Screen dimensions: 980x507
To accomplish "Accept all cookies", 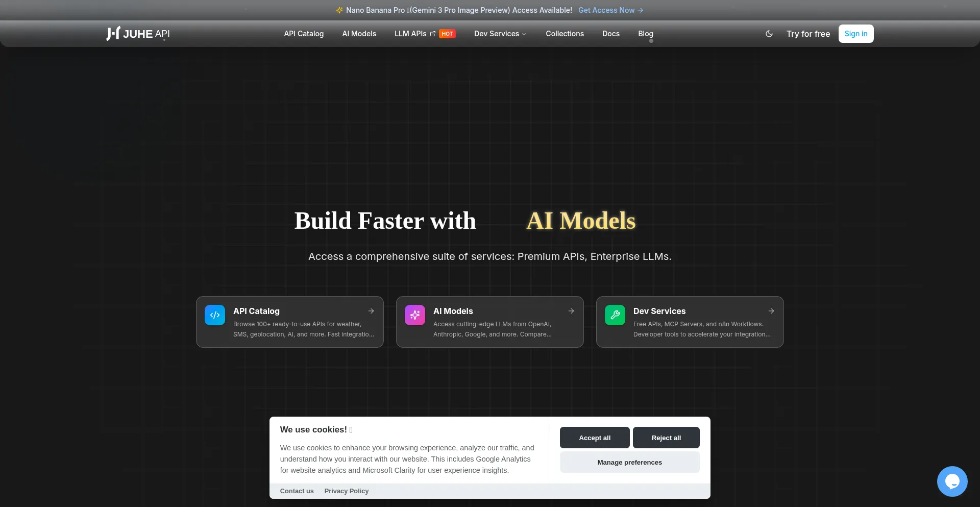I will [595, 438].
